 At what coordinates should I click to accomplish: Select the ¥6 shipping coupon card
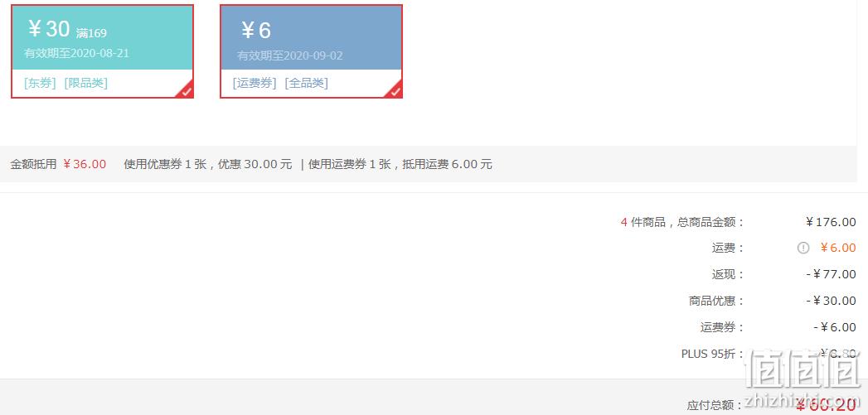tap(311, 51)
